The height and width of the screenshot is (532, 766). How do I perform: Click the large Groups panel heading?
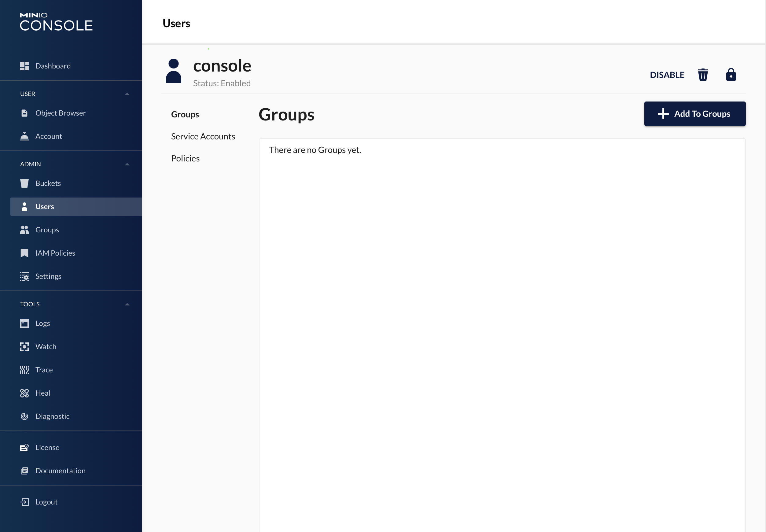pyautogui.click(x=286, y=115)
